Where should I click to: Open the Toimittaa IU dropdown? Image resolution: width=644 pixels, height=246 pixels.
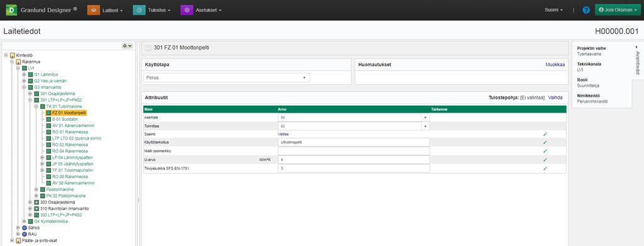pos(353,126)
